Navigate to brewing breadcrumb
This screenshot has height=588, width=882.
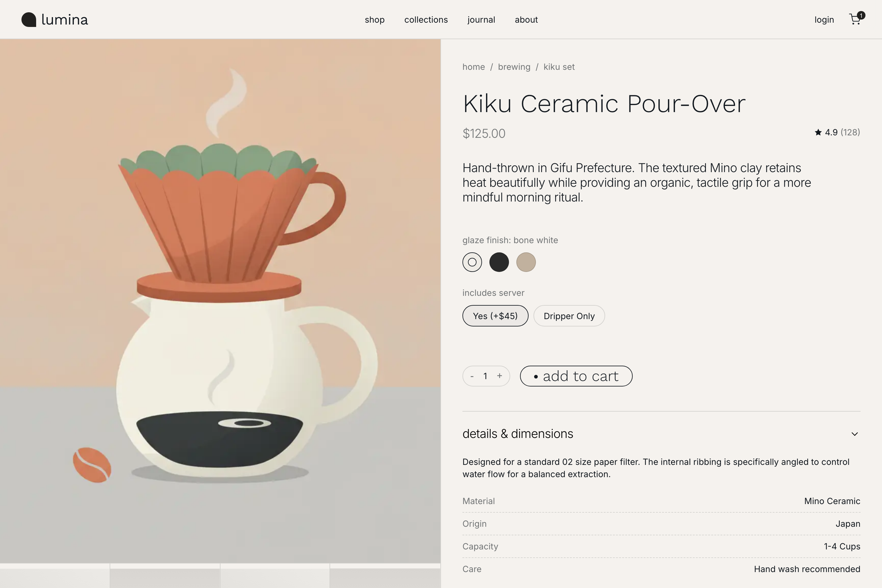pos(514,67)
